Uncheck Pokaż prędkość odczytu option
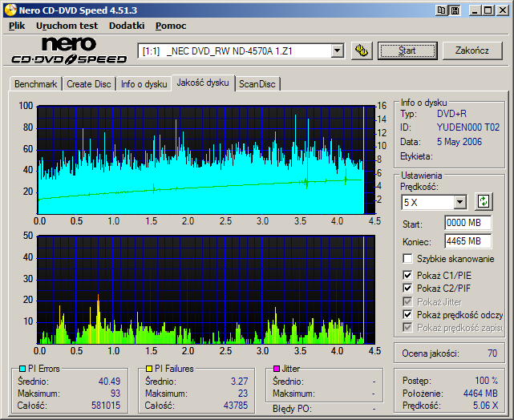514x420 pixels. pyautogui.click(x=407, y=314)
